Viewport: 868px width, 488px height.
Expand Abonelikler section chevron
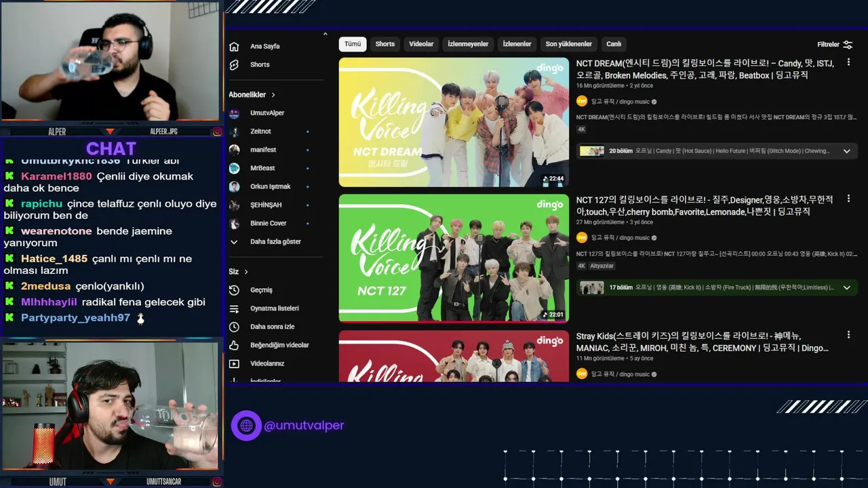click(273, 95)
